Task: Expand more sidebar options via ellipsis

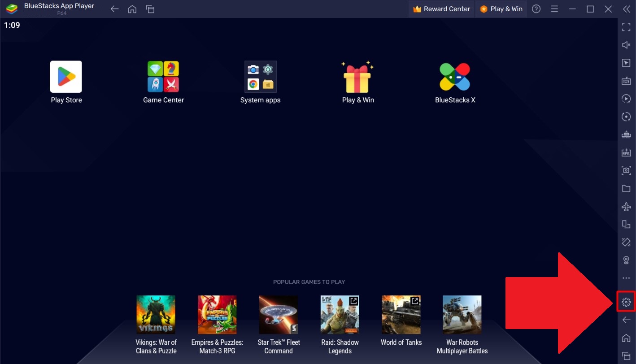Action: 626,278
